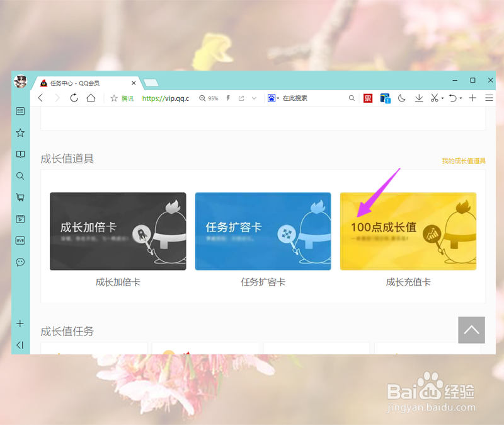The image size is (504, 425).
Task: Select the gray 成长加倍卡 card
Action: click(x=118, y=231)
